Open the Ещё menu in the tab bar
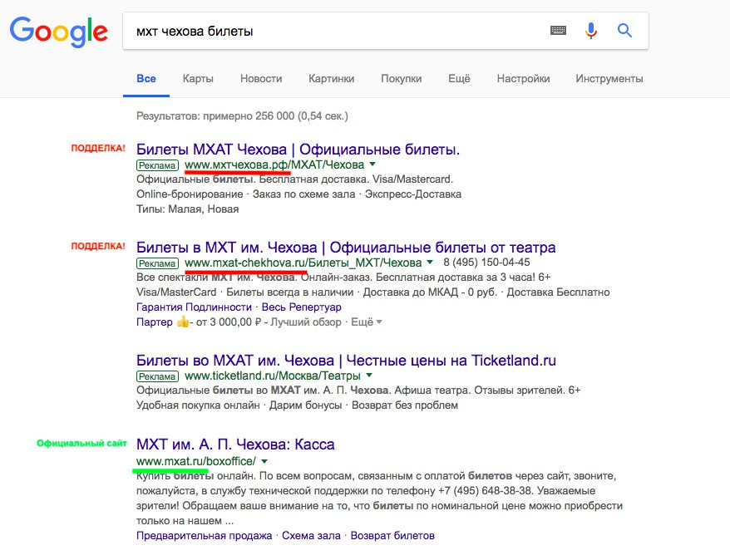 [x=459, y=79]
